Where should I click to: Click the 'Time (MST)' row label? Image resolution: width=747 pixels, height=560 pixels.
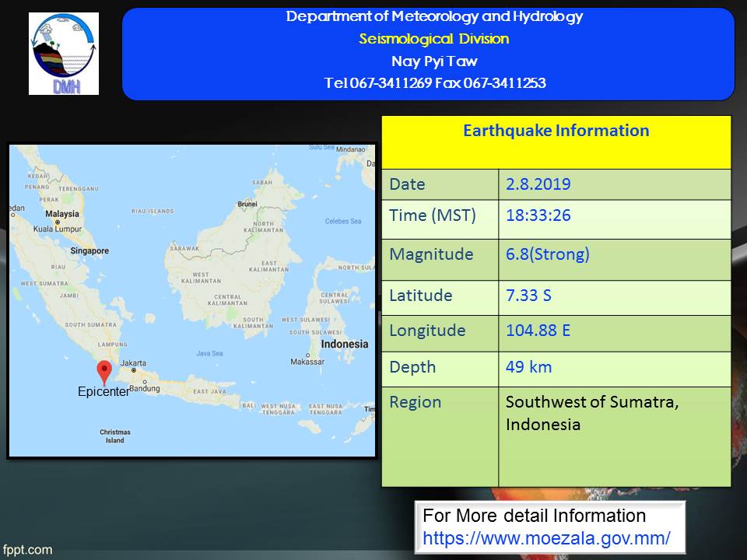(433, 215)
